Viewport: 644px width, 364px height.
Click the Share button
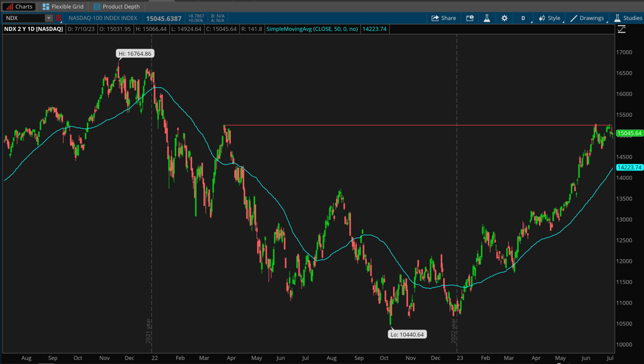tap(443, 18)
